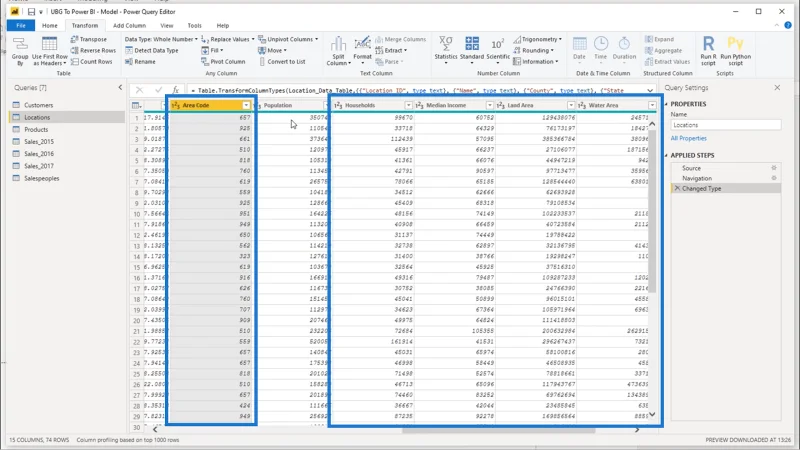
Task: Open the Help tab
Action: click(222, 26)
